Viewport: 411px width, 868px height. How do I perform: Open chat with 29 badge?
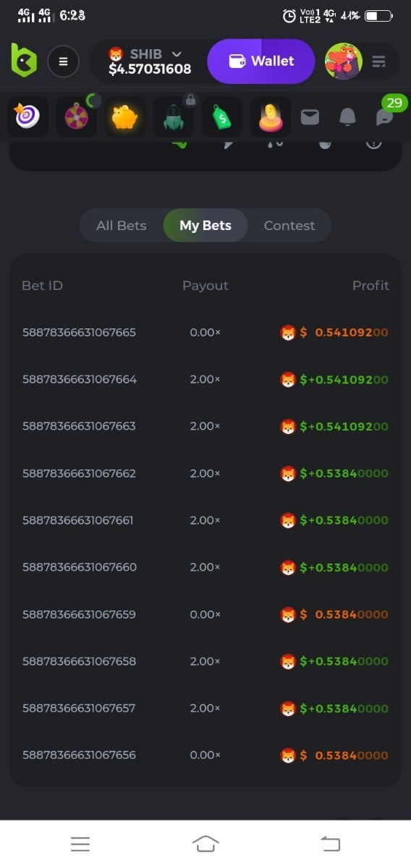click(386, 116)
